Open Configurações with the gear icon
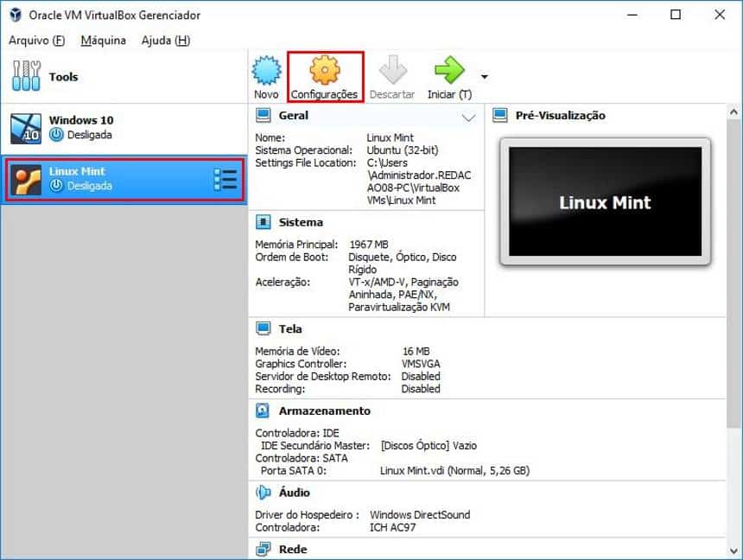The width and height of the screenshot is (743, 560). point(324,67)
